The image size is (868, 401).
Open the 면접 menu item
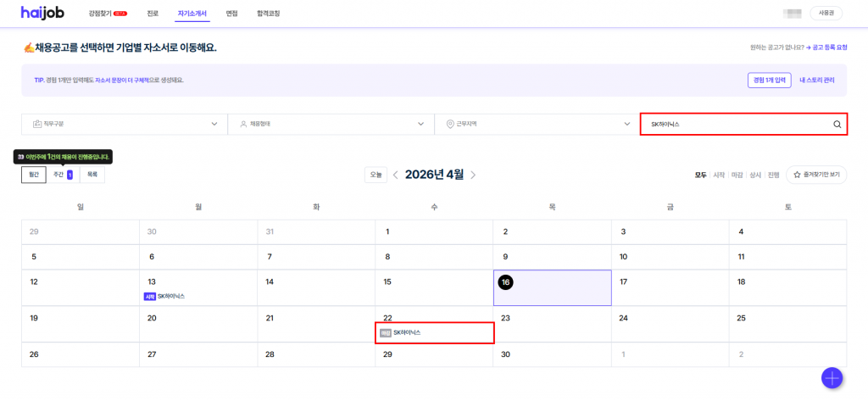(232, 14)
